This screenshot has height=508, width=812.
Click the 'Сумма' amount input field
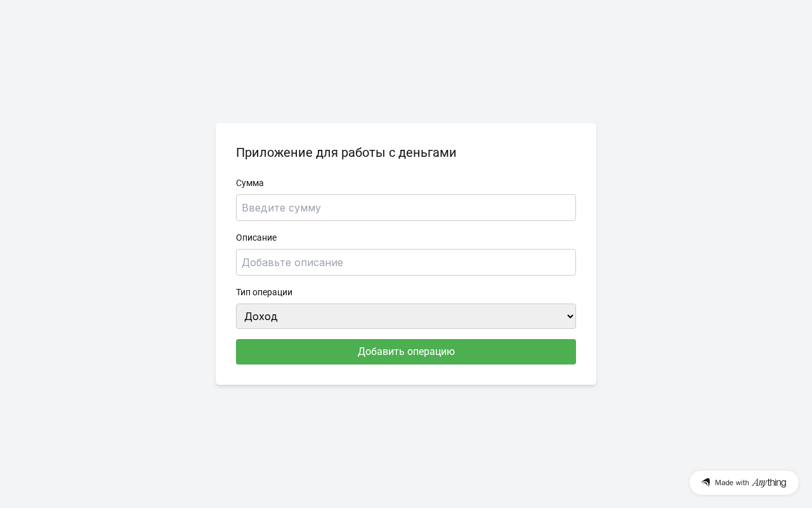[406, 208]
